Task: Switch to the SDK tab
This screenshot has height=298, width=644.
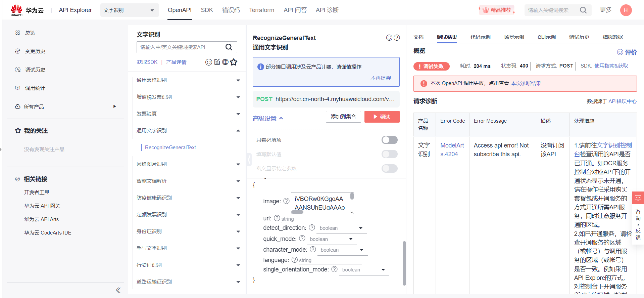Action: [x=207, y=10]
